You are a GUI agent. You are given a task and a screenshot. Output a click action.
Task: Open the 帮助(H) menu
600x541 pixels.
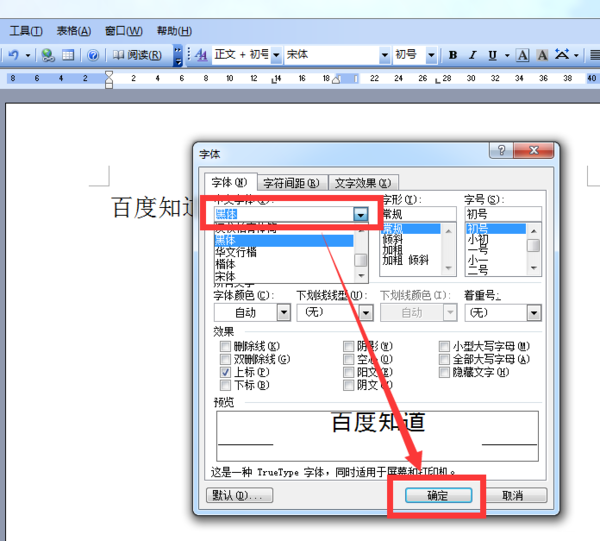[174, 31]
